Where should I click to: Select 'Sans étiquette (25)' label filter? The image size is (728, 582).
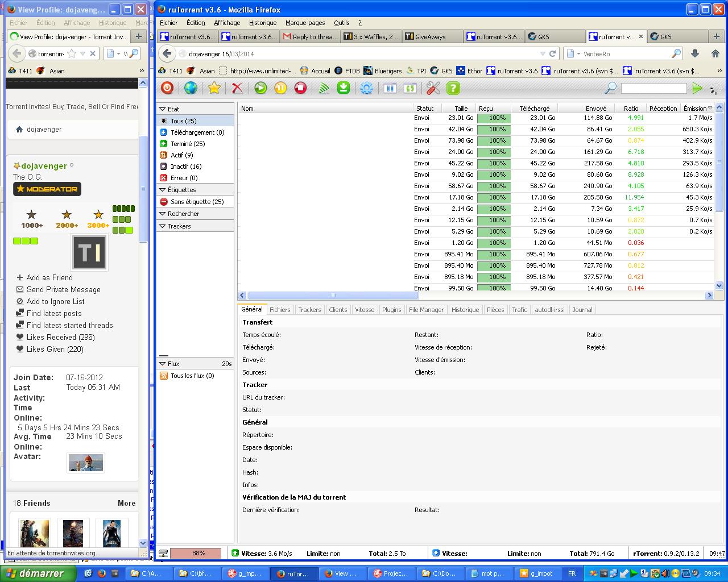pos(195,202)
